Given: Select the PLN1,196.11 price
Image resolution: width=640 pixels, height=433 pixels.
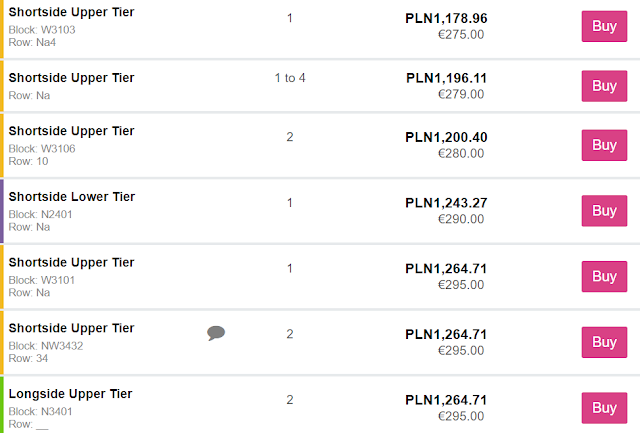Looking at the screenshot, I should [446, 78].
